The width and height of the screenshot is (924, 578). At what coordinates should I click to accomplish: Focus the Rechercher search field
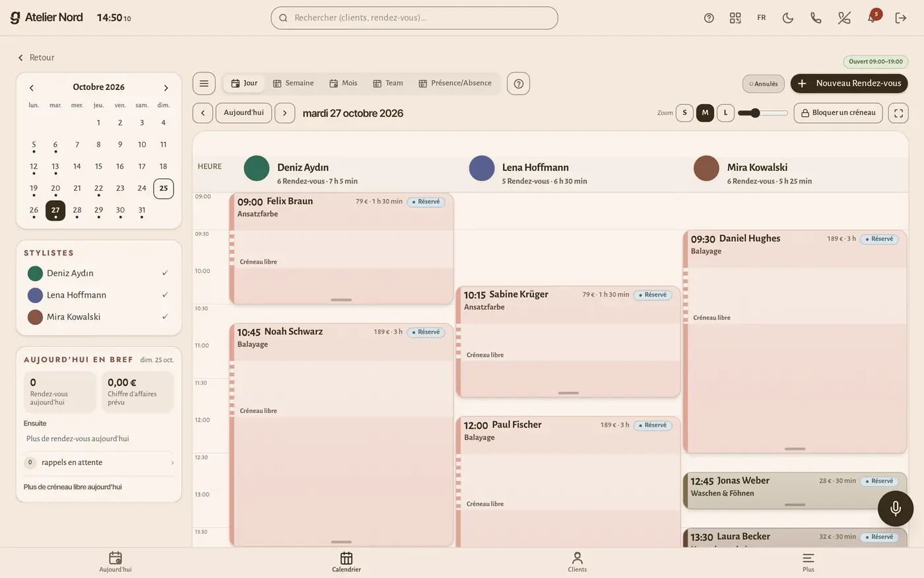point(414,18)
